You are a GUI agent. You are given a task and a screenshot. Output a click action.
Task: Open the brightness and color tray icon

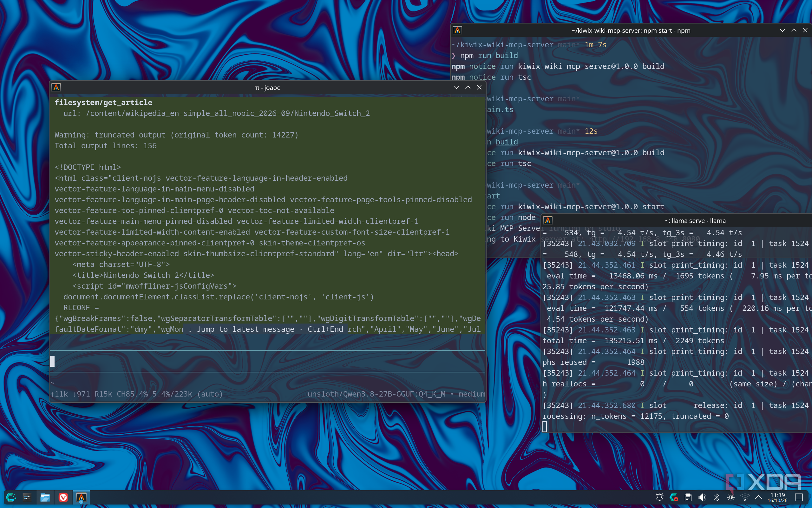coord(730,497)
